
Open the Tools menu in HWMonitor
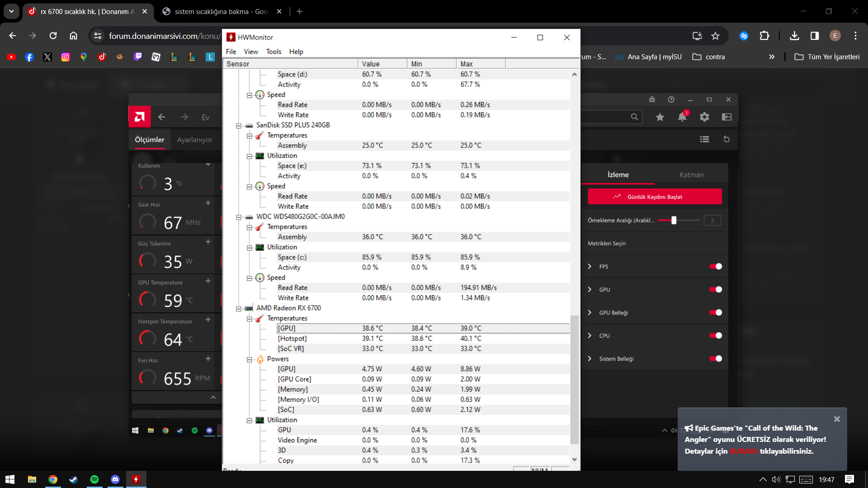[274, 52]
